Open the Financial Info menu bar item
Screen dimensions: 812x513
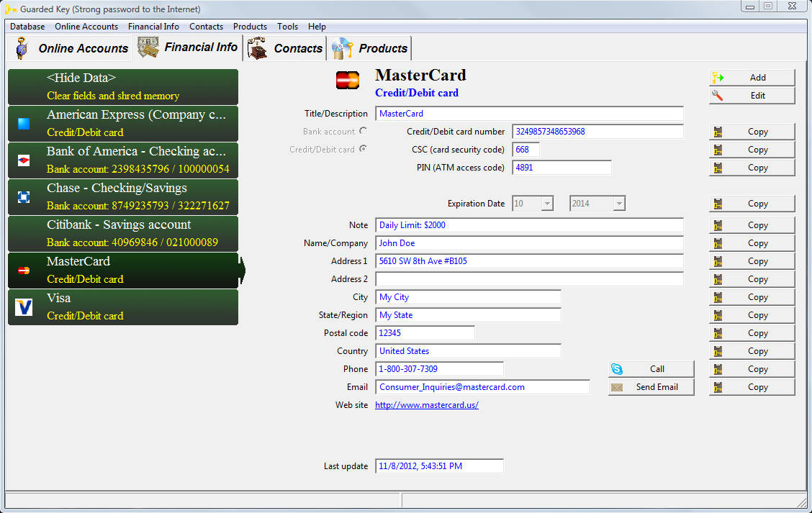153,27
